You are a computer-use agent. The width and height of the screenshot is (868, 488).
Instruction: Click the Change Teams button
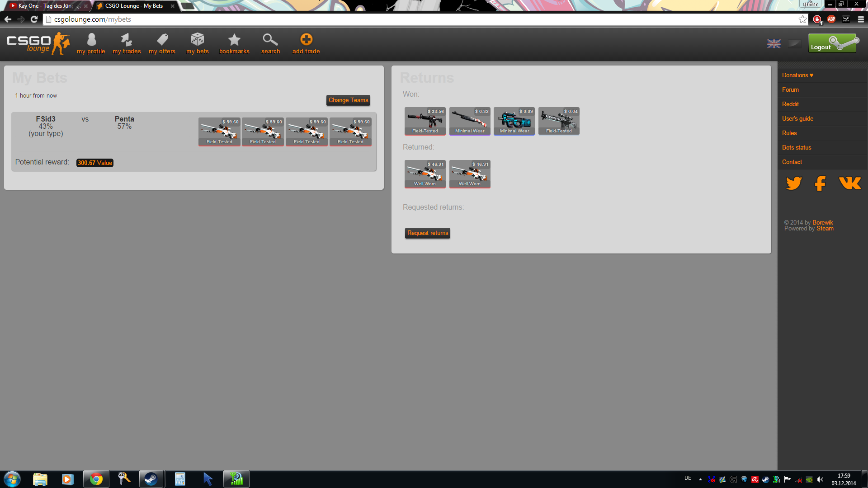(348, 100)
